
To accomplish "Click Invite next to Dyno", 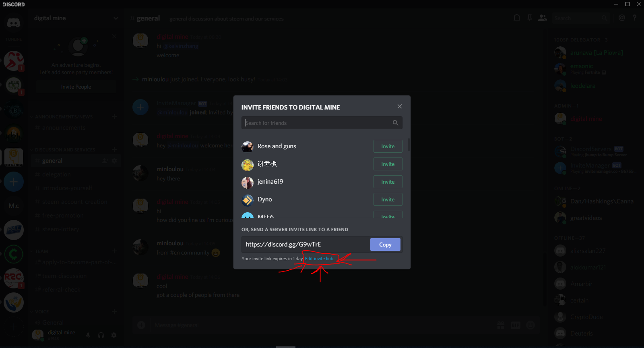I will [x=388, y=199].
